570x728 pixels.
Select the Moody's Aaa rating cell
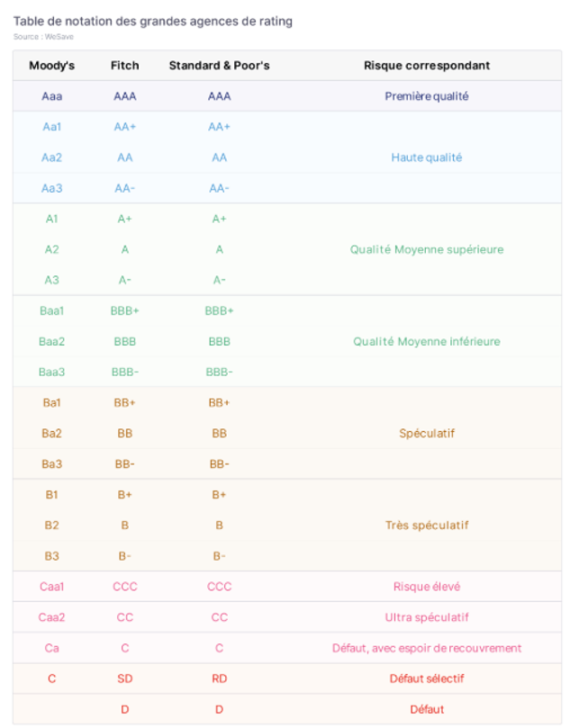51,96
